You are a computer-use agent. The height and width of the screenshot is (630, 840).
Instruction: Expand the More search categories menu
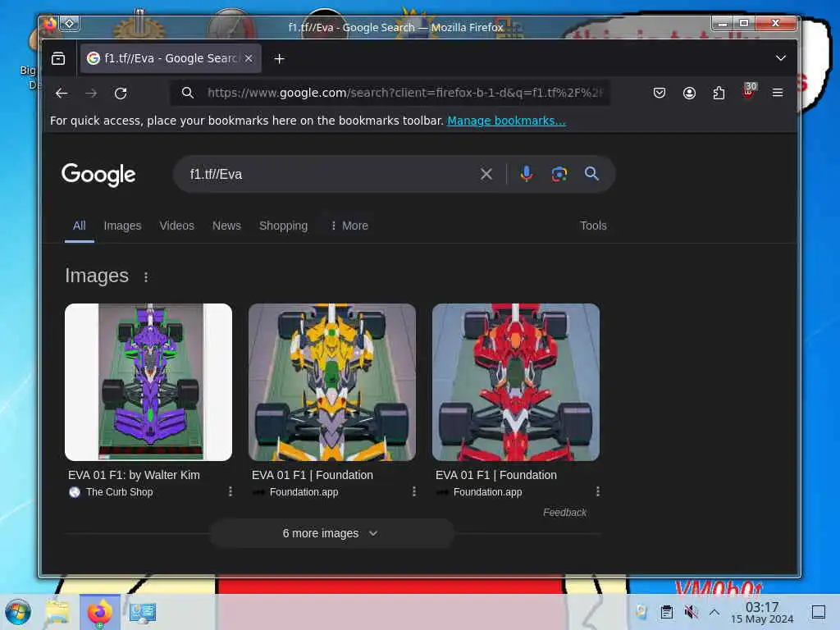coord(349,226)
